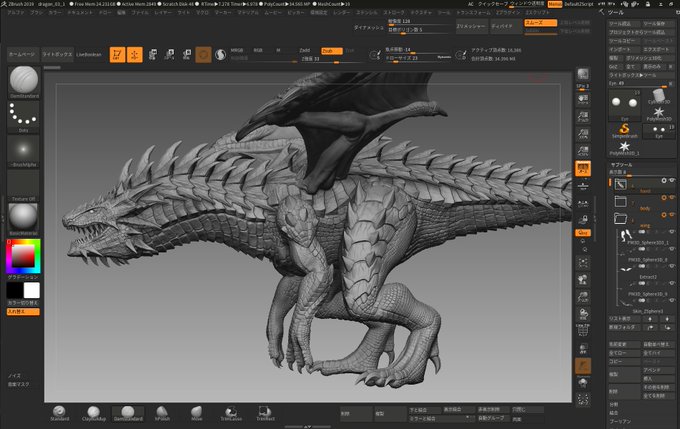This screenshot has height=429, width=680.
Task: Click the Zoom canvas icon below Scroll
Action: (x=583, y=116)
